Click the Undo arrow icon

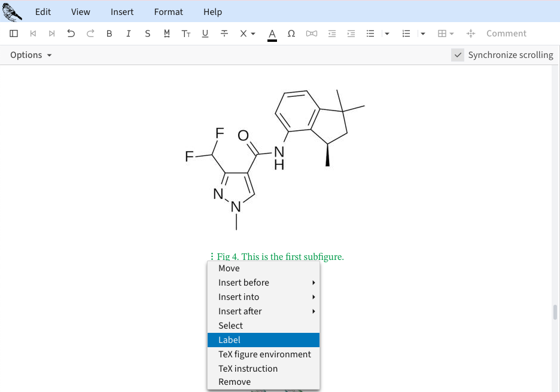pos(71,33)
